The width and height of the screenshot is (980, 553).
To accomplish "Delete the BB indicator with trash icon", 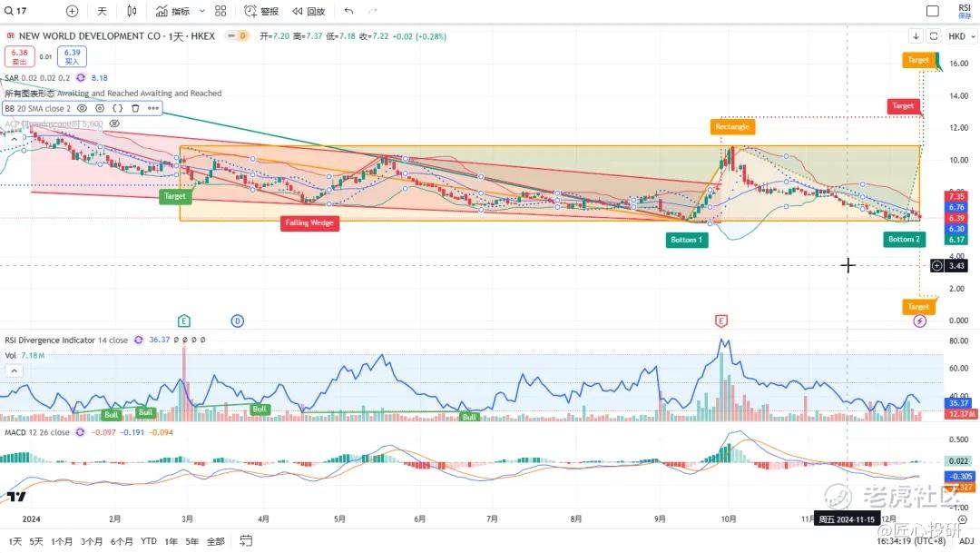I will 135,108.
